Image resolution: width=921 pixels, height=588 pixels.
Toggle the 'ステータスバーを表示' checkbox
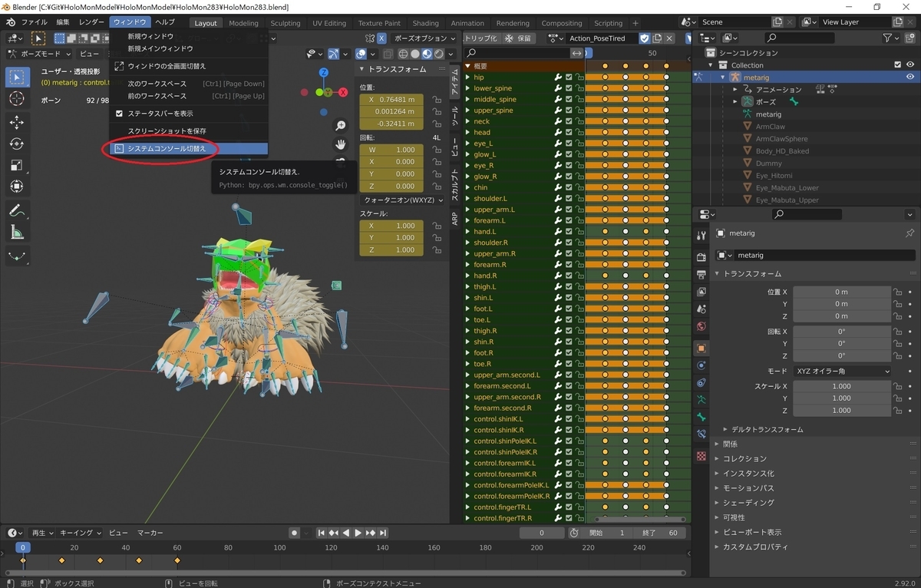click(119, 113)
